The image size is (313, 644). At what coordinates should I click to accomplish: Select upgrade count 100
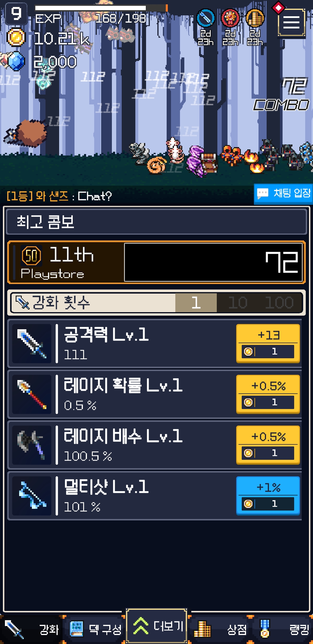pos(279,303)
